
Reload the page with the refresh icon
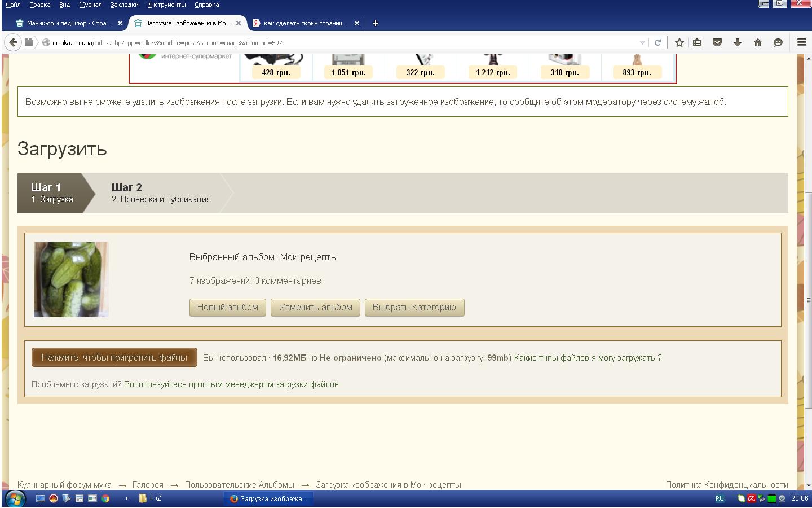click(x=657, y=42)
